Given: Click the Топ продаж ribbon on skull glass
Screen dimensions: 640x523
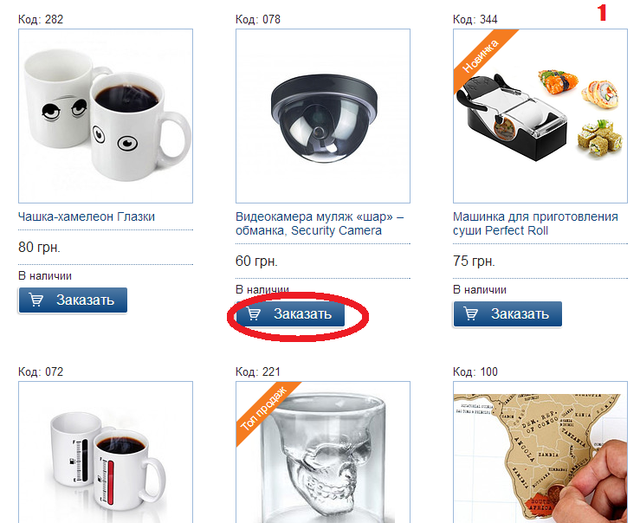Looking at the screenshot, I should point(264,409).
